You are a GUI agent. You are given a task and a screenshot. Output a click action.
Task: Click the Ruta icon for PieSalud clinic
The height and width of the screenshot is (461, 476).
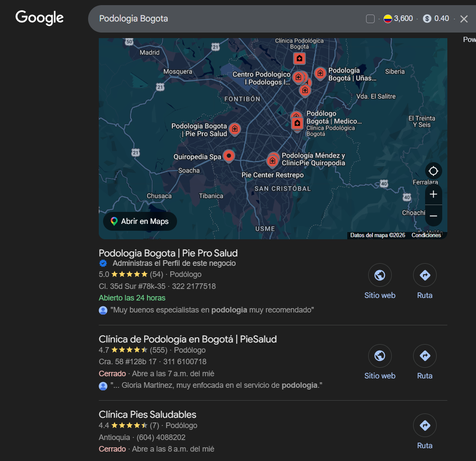click(x=424, y=356)
